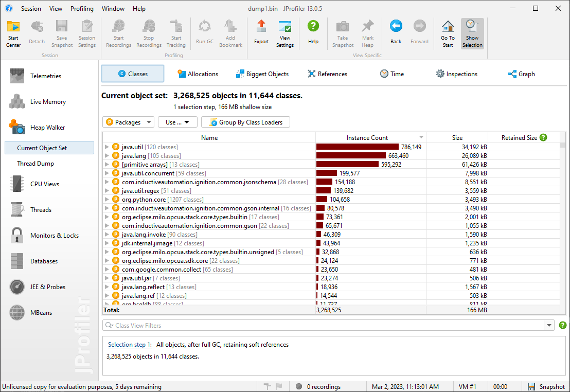
Task: Switch to the Allocations view tab
Action: click(198, 74)
